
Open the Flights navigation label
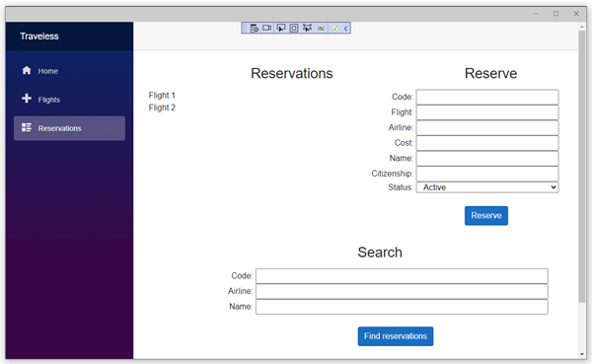pos(49,100)
